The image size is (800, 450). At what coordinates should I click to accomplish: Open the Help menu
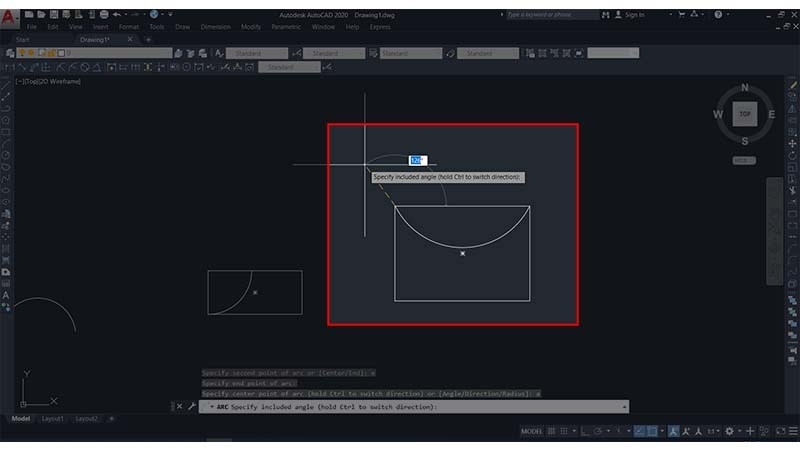tap(353, 27)
